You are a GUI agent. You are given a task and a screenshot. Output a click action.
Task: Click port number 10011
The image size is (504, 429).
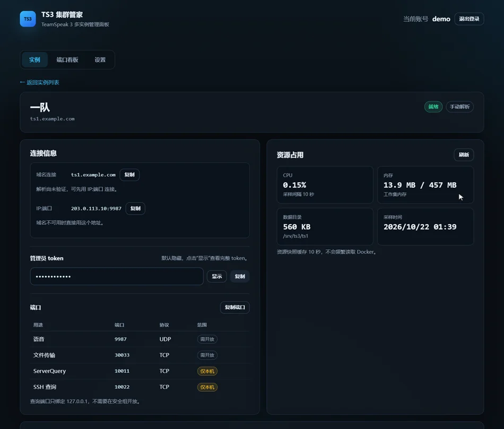pyautogui.click(x=122, y=371)
